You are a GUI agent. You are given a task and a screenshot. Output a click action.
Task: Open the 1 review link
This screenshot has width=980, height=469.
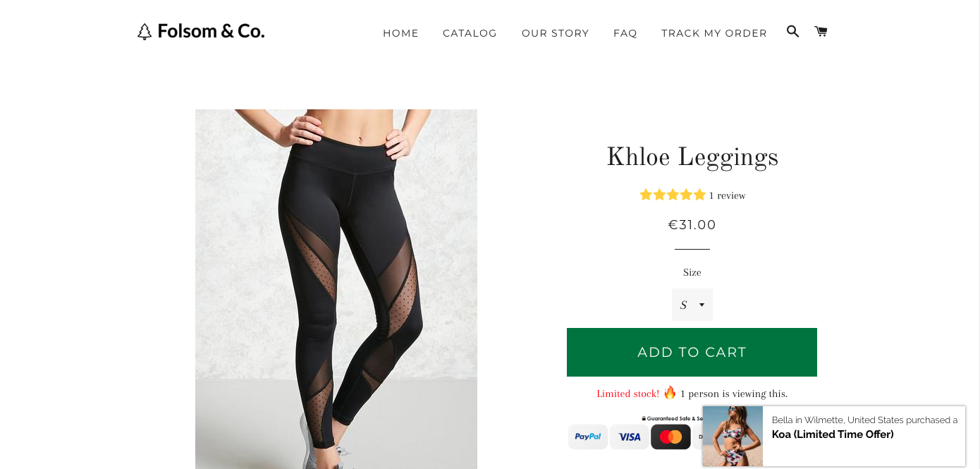pyautogui.click(x=727, y=195)
